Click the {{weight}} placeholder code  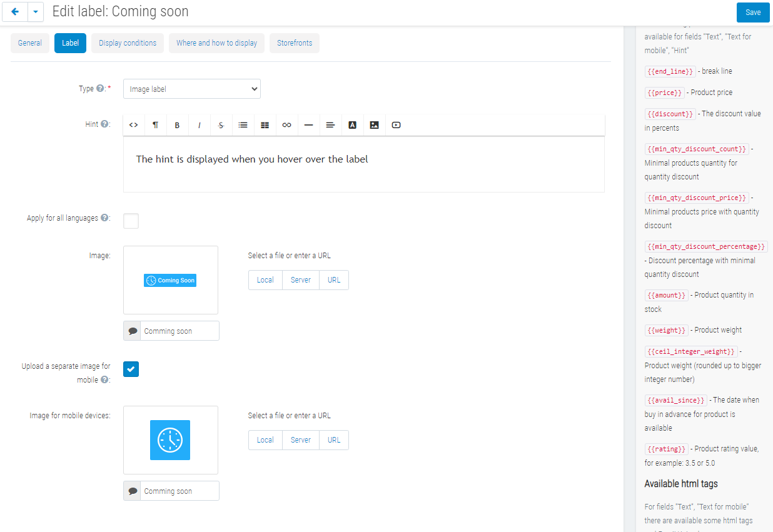667,330
